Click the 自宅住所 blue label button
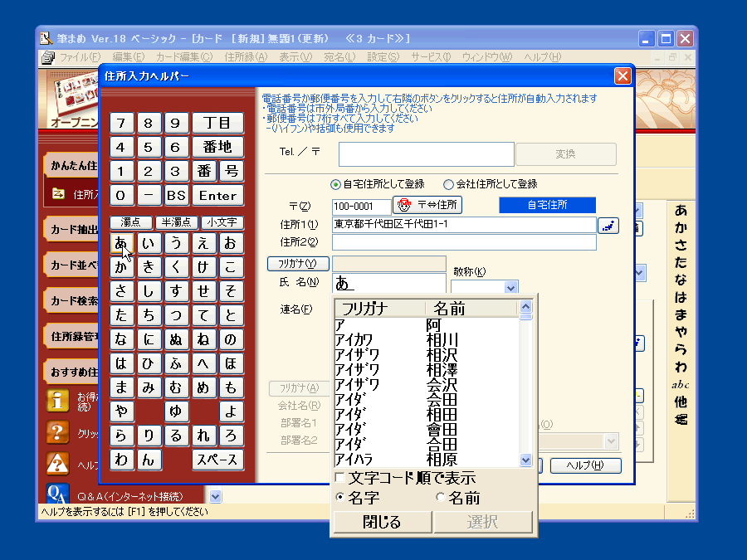Screen dimensions: 747x560 (x=548, y=205)
